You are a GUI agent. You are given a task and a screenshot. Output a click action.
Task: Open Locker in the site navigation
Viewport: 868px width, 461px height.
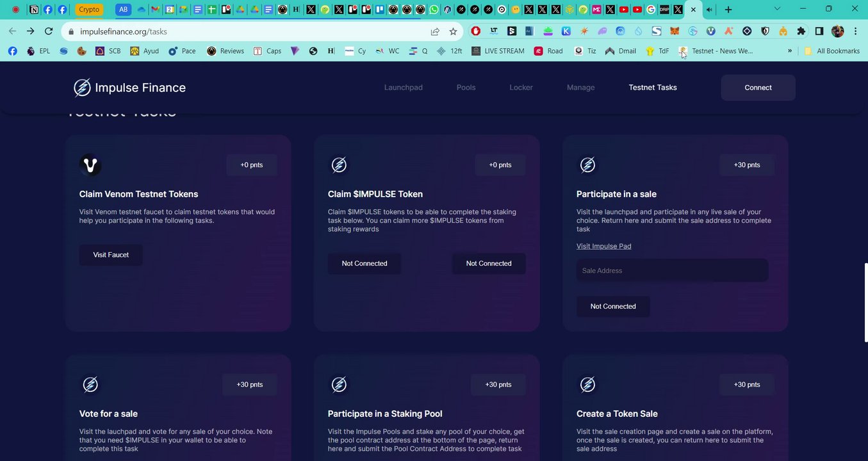point(521,88)
